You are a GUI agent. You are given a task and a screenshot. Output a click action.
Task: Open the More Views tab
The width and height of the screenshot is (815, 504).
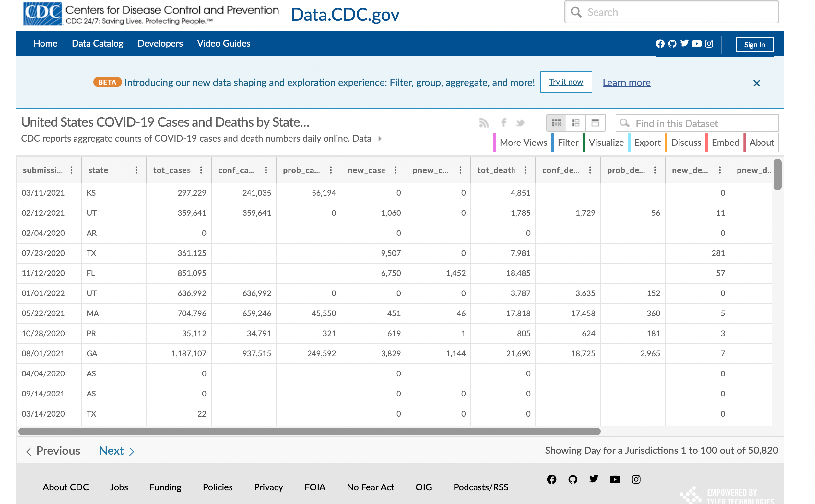523,142
